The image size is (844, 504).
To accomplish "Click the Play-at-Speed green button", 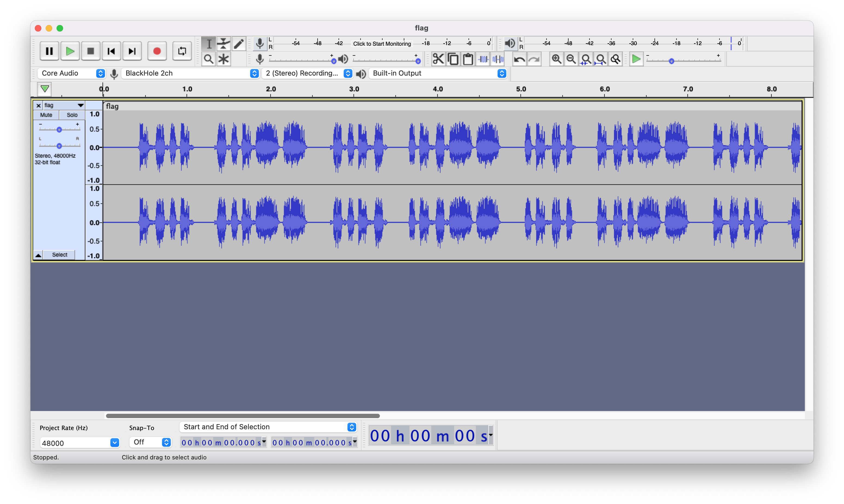I will (x=636, y=59).
